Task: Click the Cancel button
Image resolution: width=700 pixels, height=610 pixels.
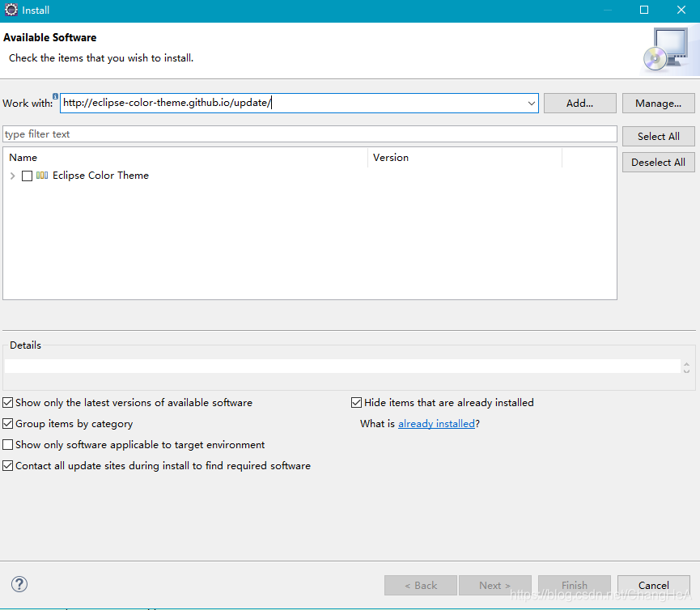Action: tap(654, 585)
